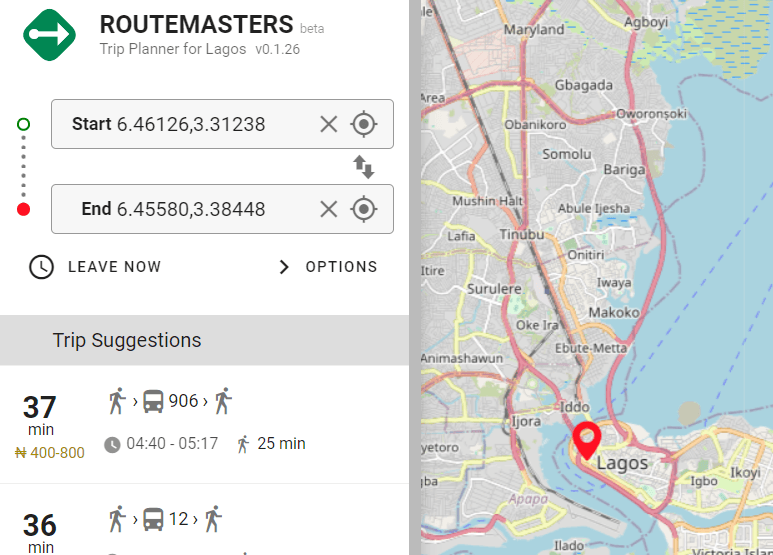
Task: Click the clock icon beside Leave Now
Action: coord(41,267)
